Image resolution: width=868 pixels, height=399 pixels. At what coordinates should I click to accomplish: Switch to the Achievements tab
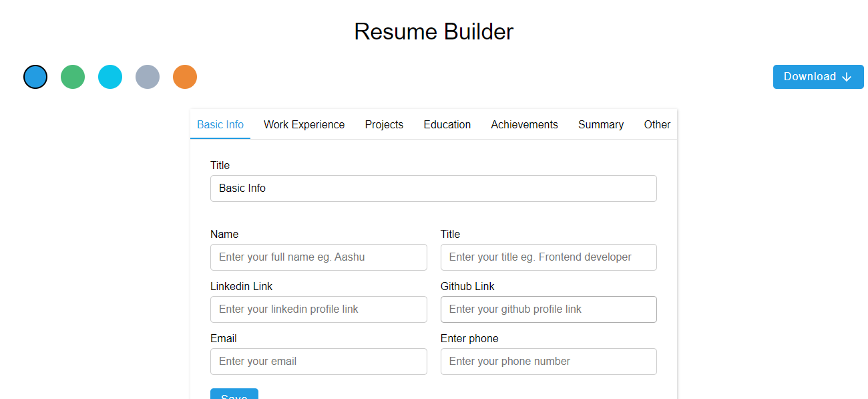click(x=524, y=124)
